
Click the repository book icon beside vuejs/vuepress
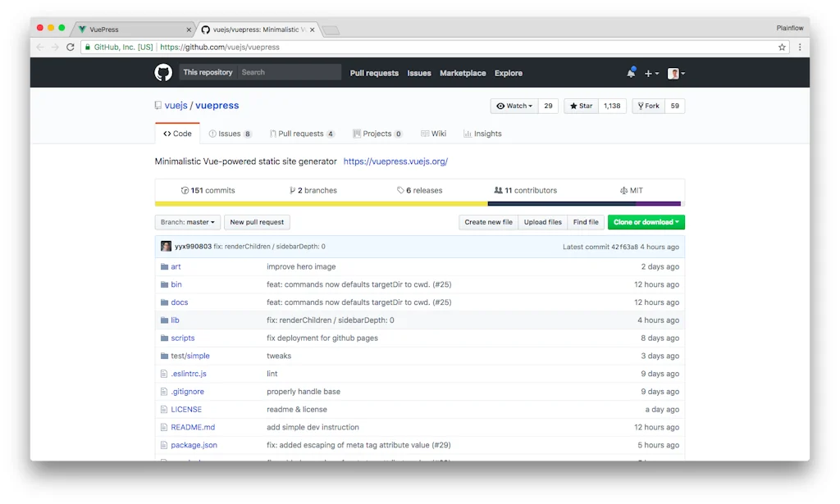[157, 105]
